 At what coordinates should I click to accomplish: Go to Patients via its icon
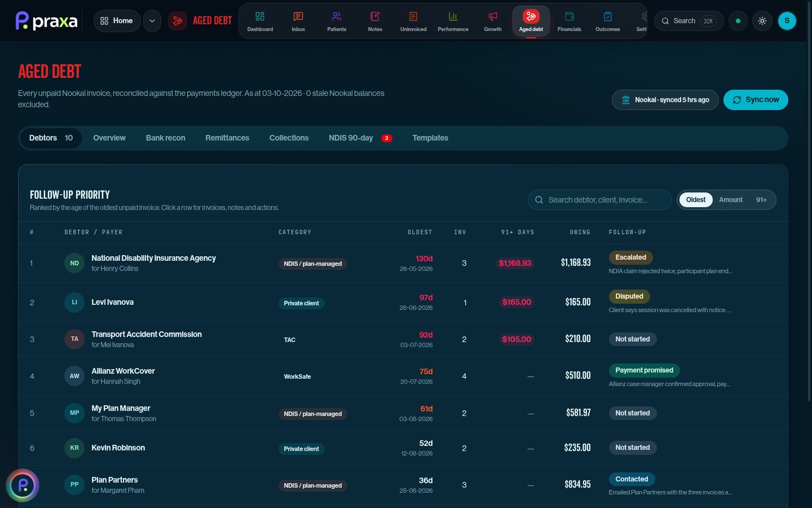point(337,21)
